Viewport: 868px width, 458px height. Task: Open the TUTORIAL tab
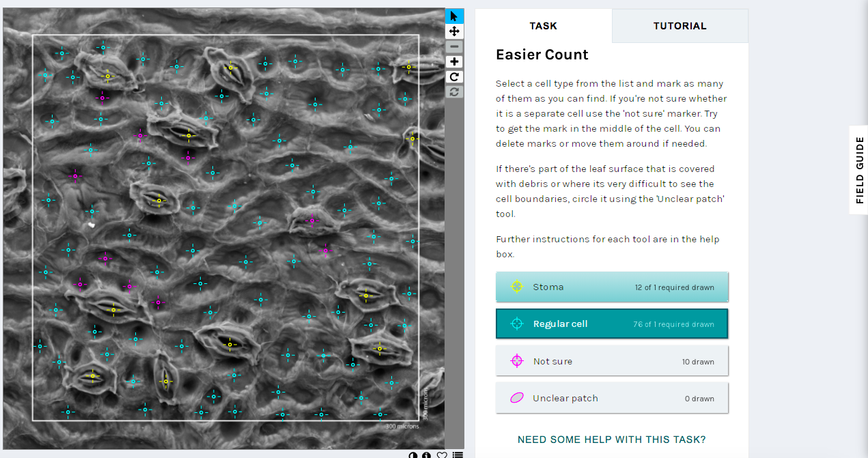point(680,26)
